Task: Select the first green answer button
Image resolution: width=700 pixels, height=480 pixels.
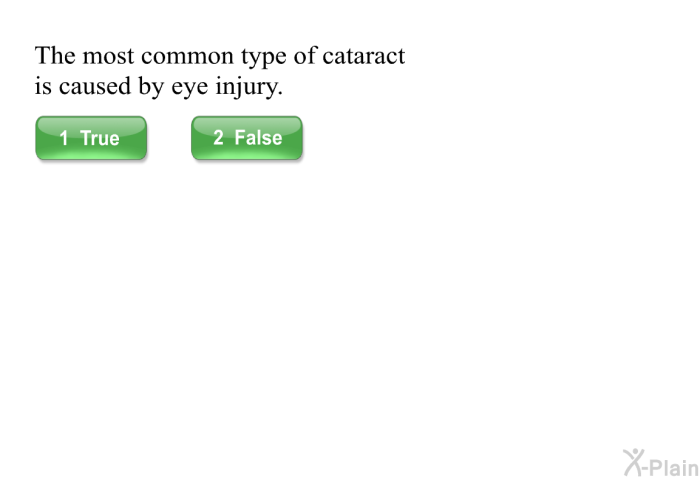Action: click(x=91, y=138)
